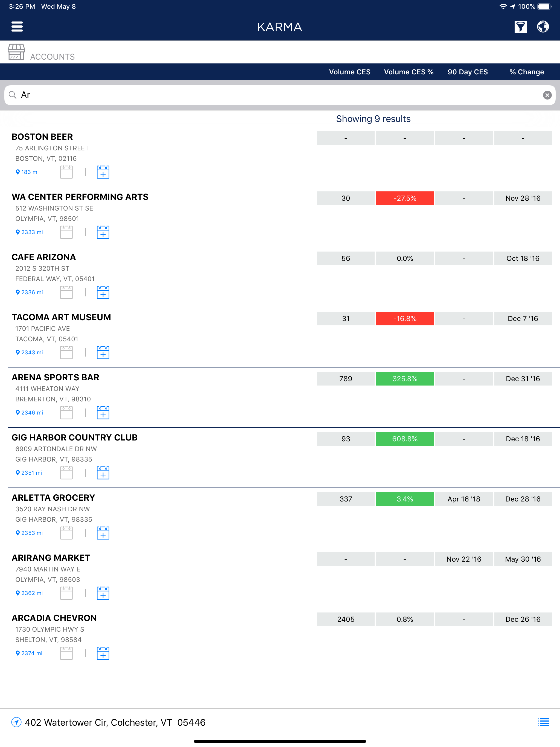The image size is (560, 747).
Task: Open the list view icon at bottom right
Action: (x=543, y=722)
